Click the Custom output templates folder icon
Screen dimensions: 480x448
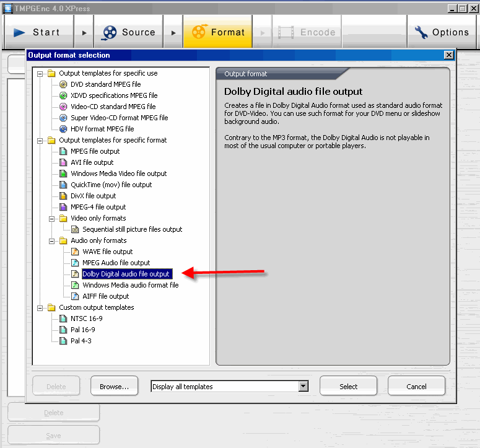click(51, 307)
